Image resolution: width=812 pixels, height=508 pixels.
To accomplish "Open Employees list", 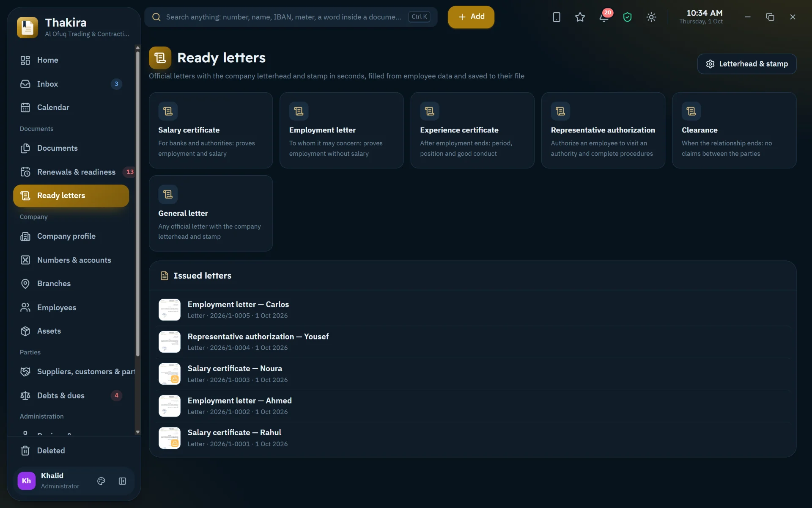I will (x=71, y=307).
